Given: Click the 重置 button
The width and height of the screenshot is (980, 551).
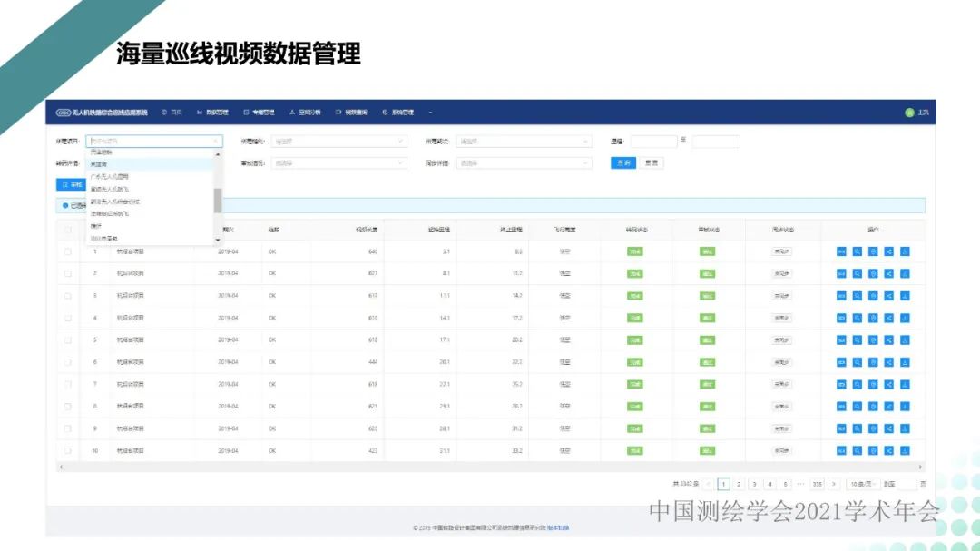Looking at the screenshot, I should click(652, 163).
